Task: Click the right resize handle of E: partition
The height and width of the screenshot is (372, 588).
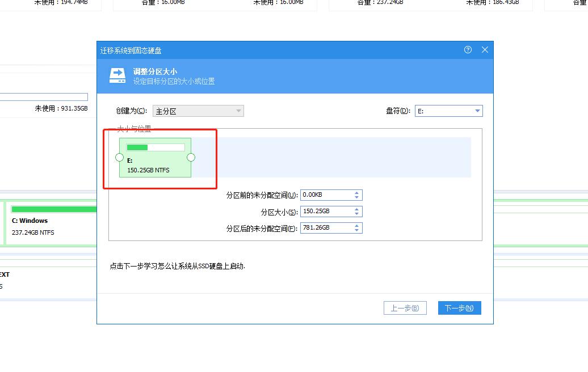Action: (x=191, y=157)
